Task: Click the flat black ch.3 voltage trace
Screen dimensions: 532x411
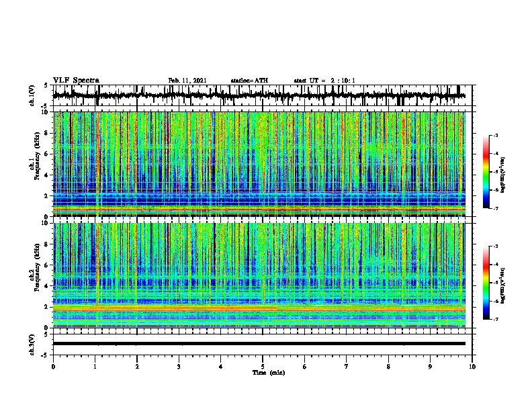Action: [x=259, y=344]
